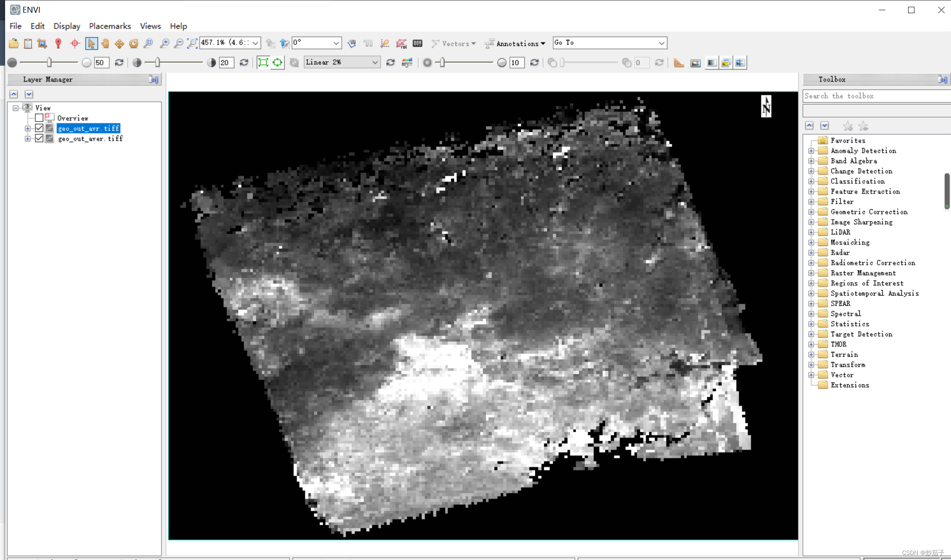Screen dimensions: 951x560
Task: Open the Data Manager clipboard icon
Action: pos(28,43)
